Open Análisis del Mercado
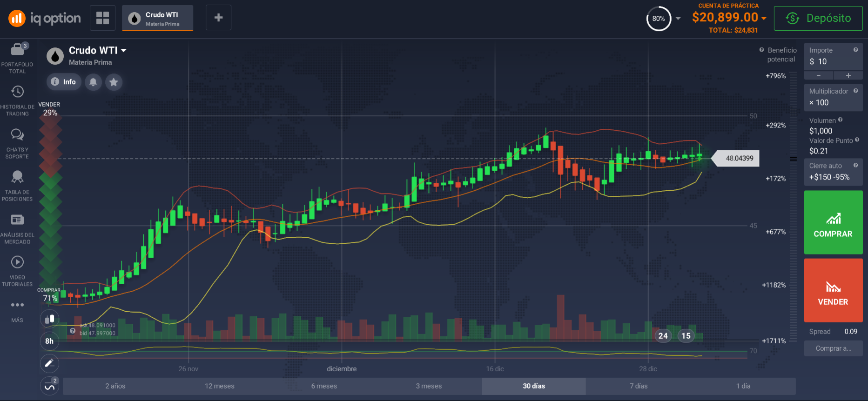 [17, 229]
